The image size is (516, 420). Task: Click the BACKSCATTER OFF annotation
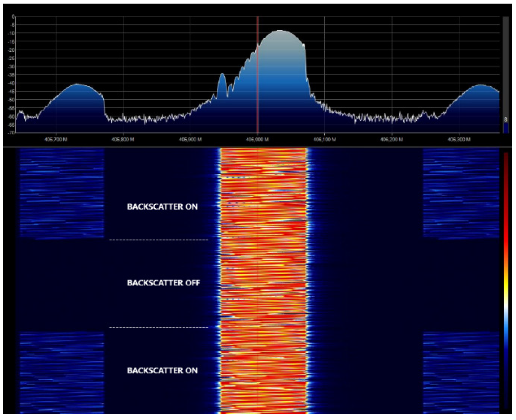tap(163, 283)
